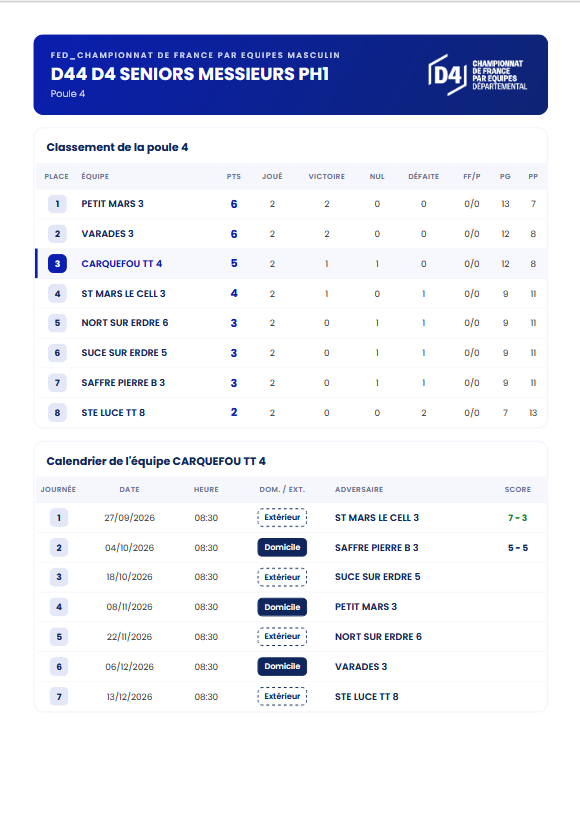Click calendar opponent SUCE SUR ERDRE 5

tap(378, 577)
